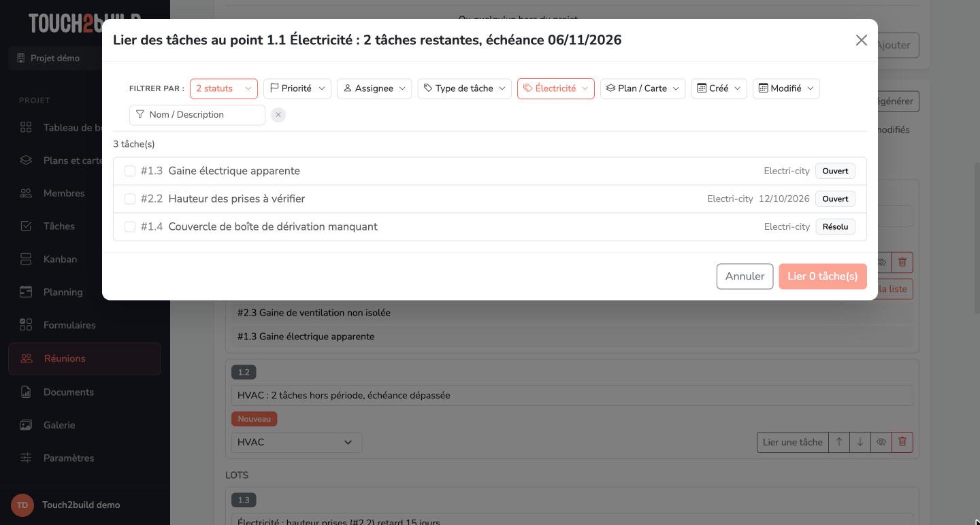
Task: Click the Paramètres sliders icon in sidebar
Action: coord(26,458)
